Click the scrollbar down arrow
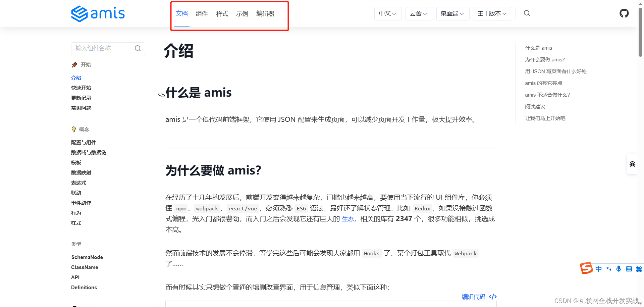Viewport: 644px width, 307px height. pos(640,303)
